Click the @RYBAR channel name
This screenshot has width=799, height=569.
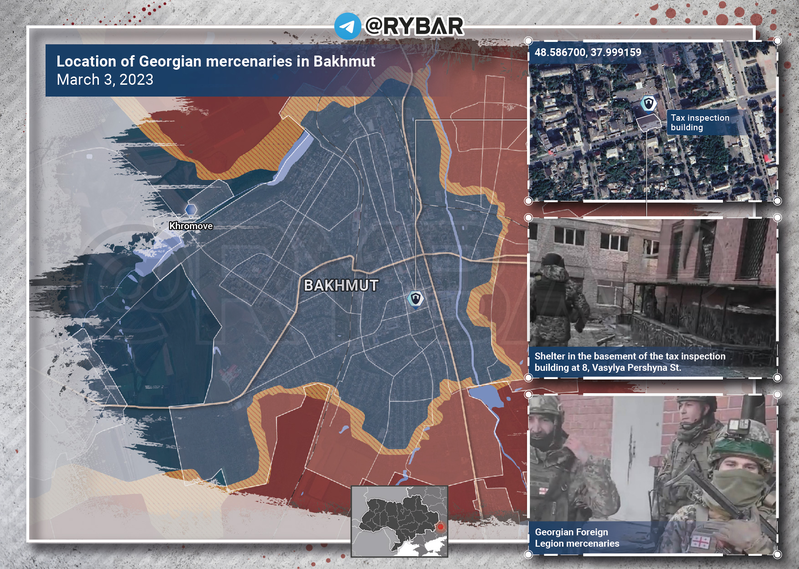[414, 26]
